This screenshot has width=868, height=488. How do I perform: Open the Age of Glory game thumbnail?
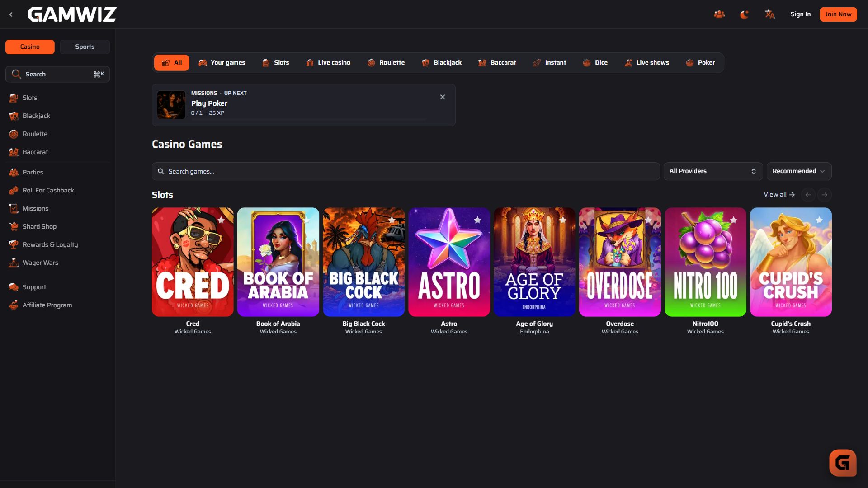click(x=534, y=262)
